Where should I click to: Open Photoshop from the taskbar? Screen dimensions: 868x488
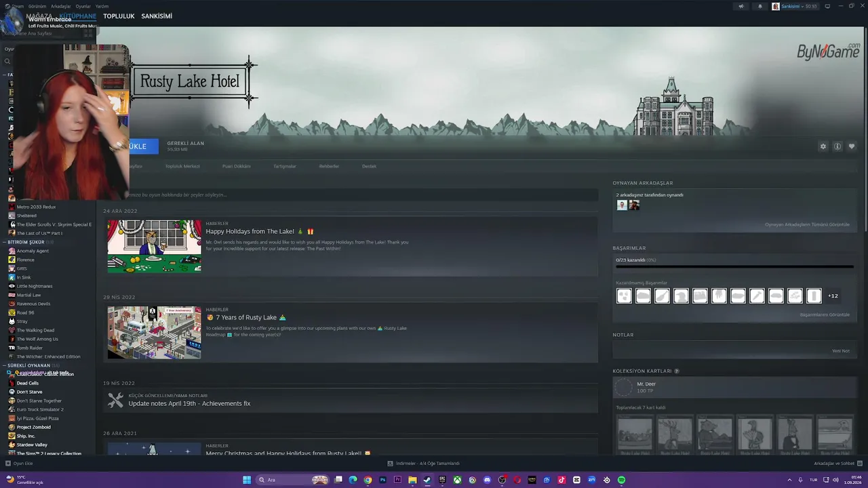coord(382,480)
